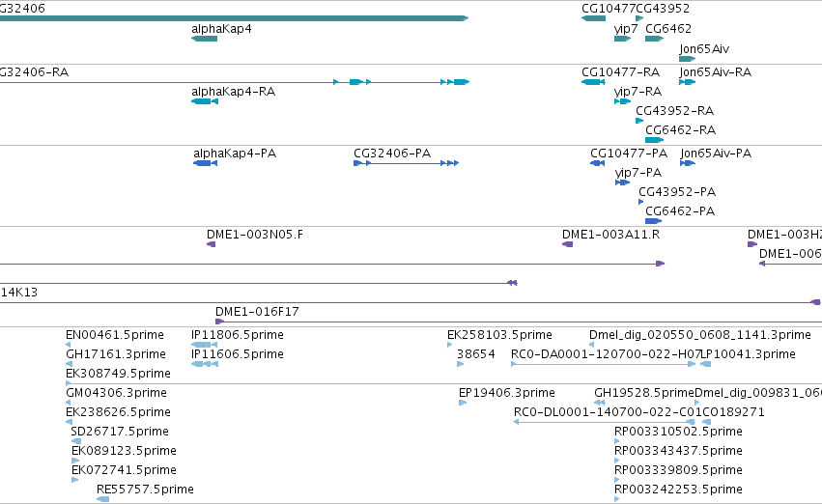822x504 pixels.
Task: Click the IP11606.5prime EST label
Action: [238, 354]
